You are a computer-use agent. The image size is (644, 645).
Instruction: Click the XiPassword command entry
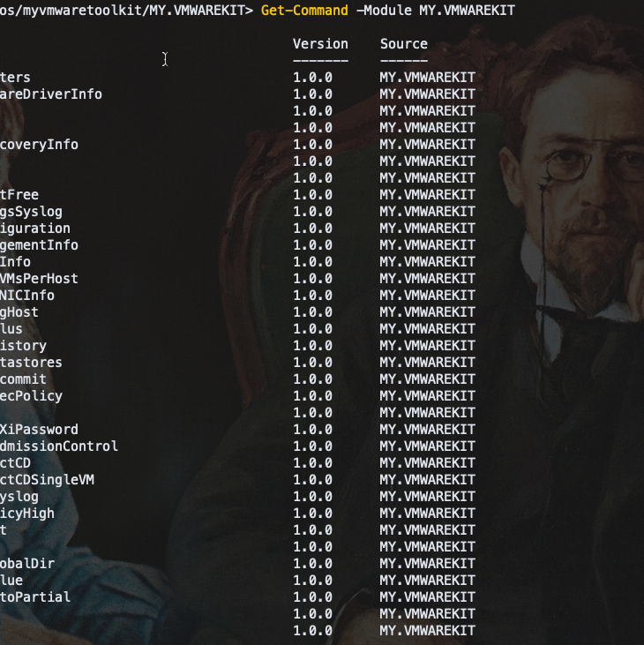[39, 429]
